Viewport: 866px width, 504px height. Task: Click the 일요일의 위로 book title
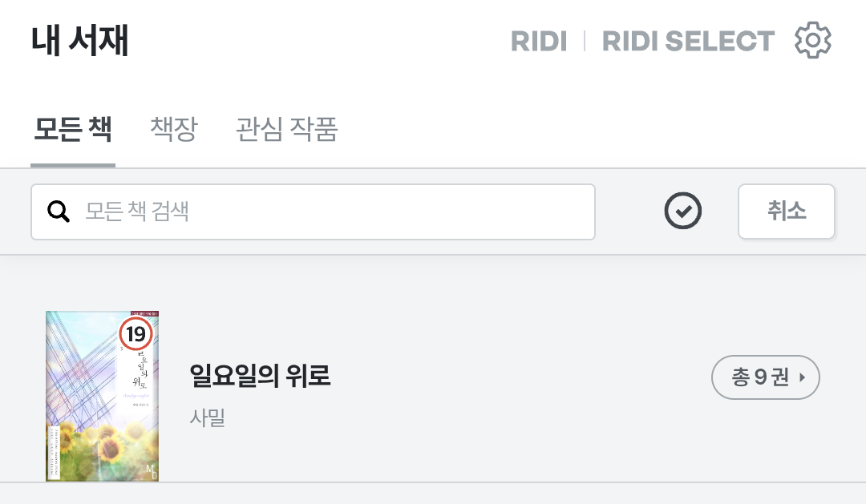(260, 375)
